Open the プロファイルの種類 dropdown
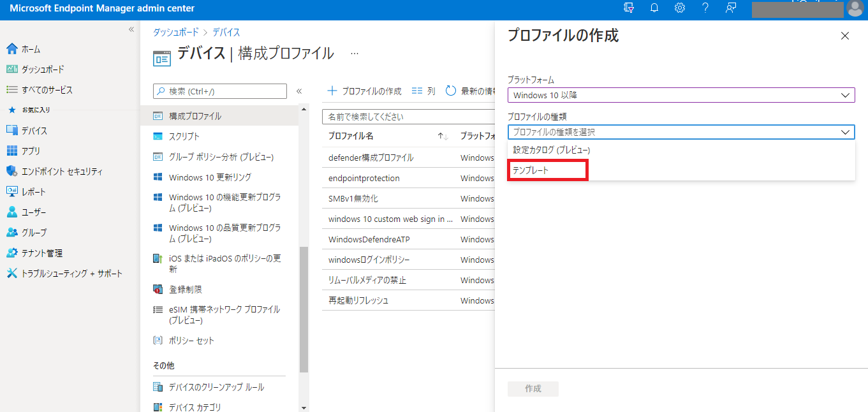 681,132
